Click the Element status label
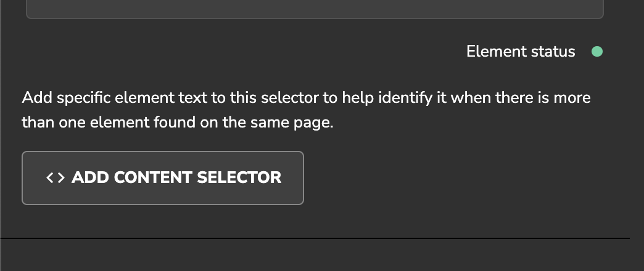Image resolution: width=644 pixels, height=271 pixels. coord(521,52)
